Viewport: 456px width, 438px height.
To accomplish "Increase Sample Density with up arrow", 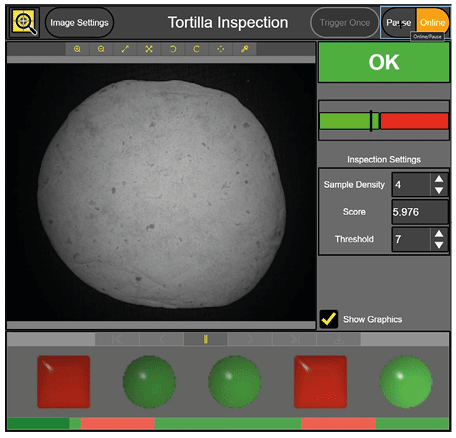I will [439, 179].
